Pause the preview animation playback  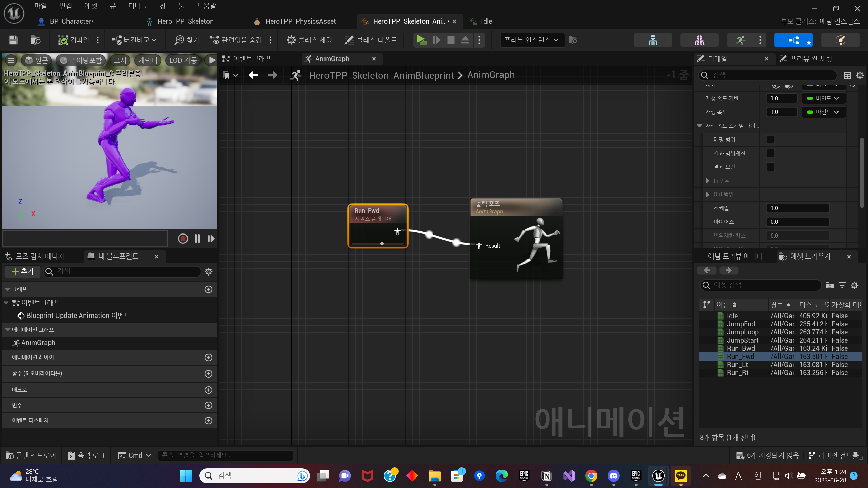[197, 239]
